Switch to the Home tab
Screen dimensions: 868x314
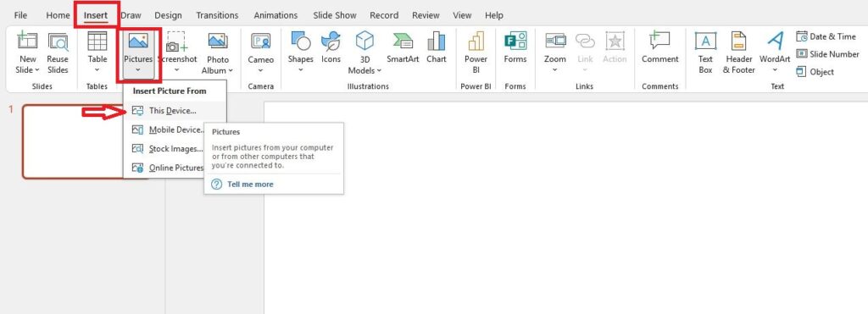tap(58, 15)
